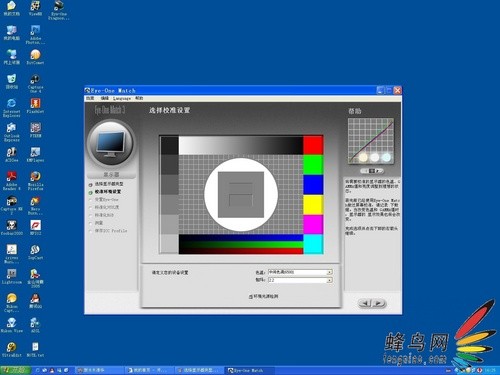Open Lightroom desktop icon
Viewport: 500px width, 375px height.
(x=12, y=277)
